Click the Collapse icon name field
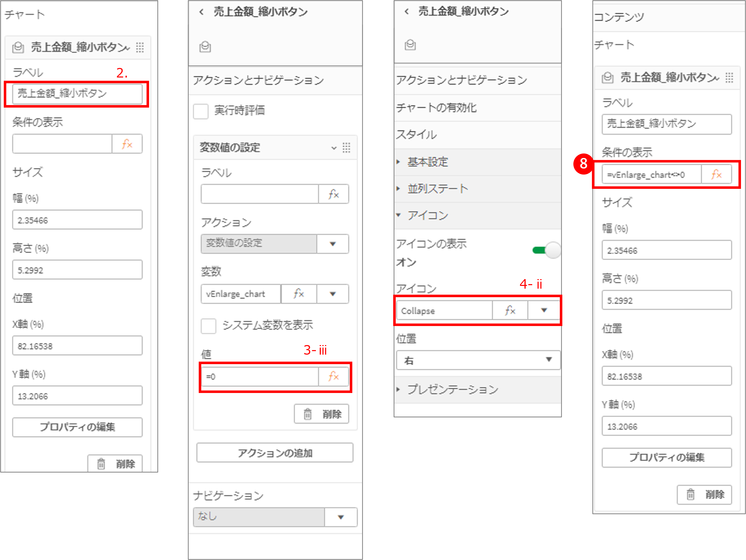 click(x=444, y=310)
